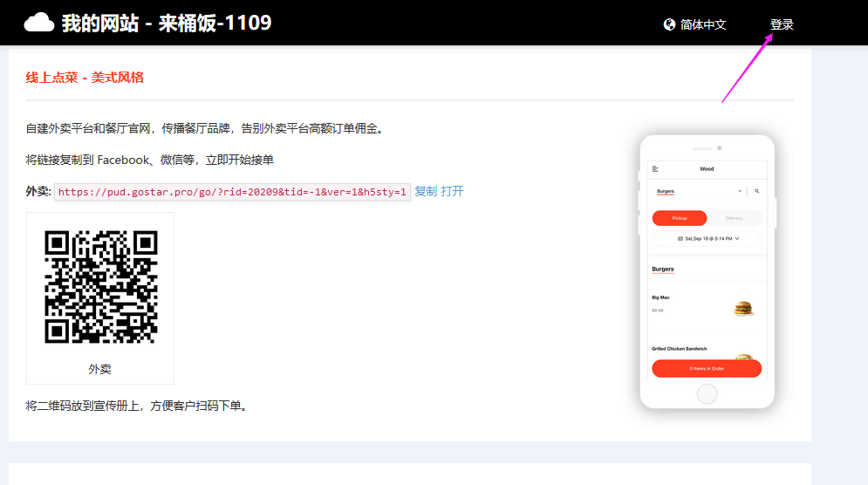Click Grilled Chicken Sandwich item in preview
Image resolution: width=868 pixels, height=485 pixels.
pyautogui.click(x=680, y=349)
